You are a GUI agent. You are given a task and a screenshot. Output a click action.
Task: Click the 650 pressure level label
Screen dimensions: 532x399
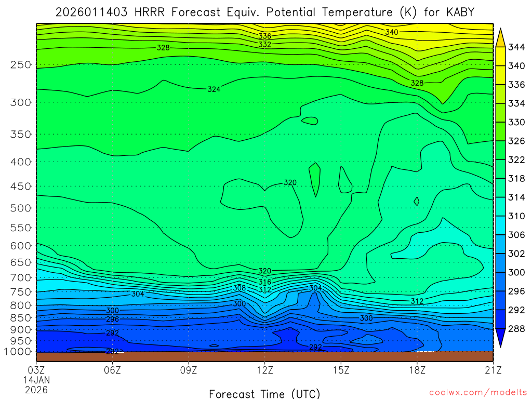[21, 262]
